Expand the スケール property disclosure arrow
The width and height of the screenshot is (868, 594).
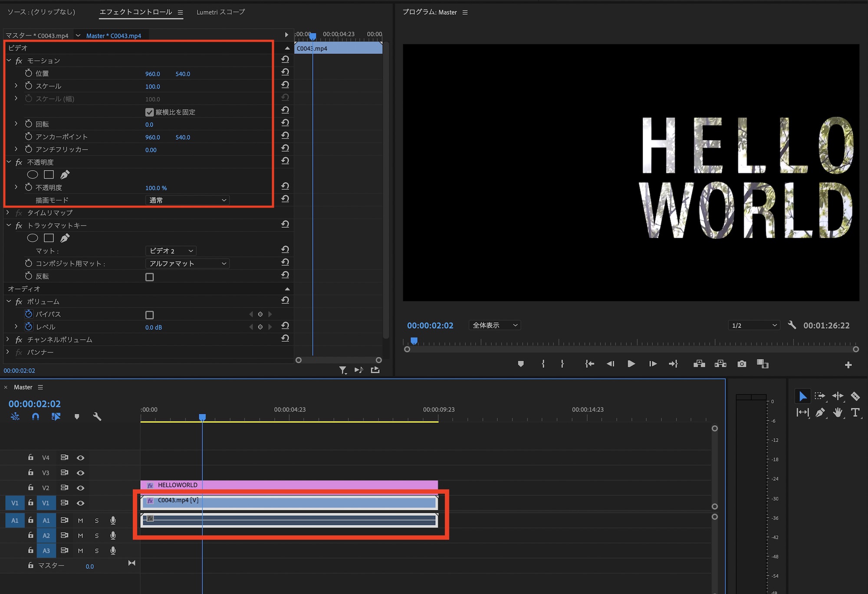[x=16, y=86]
